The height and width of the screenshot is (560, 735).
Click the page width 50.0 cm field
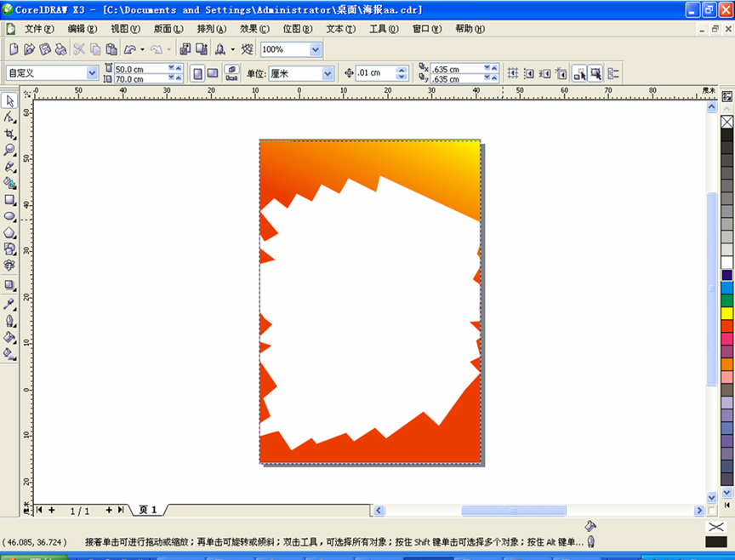click(140, 69)
